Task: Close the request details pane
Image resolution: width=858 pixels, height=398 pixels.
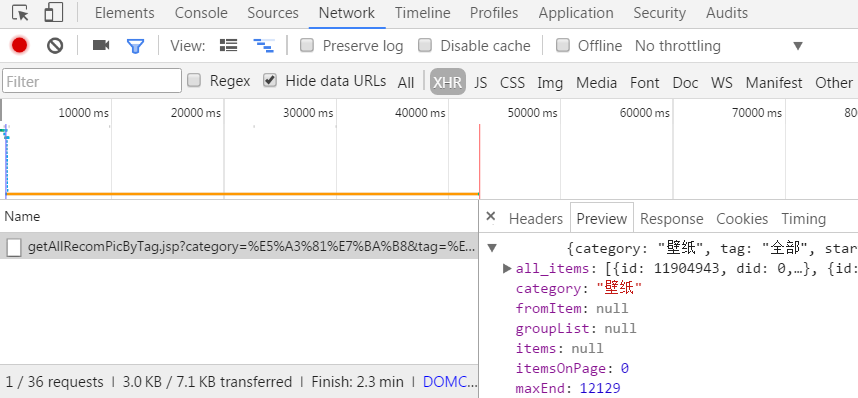Action: pyautogui.click(x=490, y=217)
